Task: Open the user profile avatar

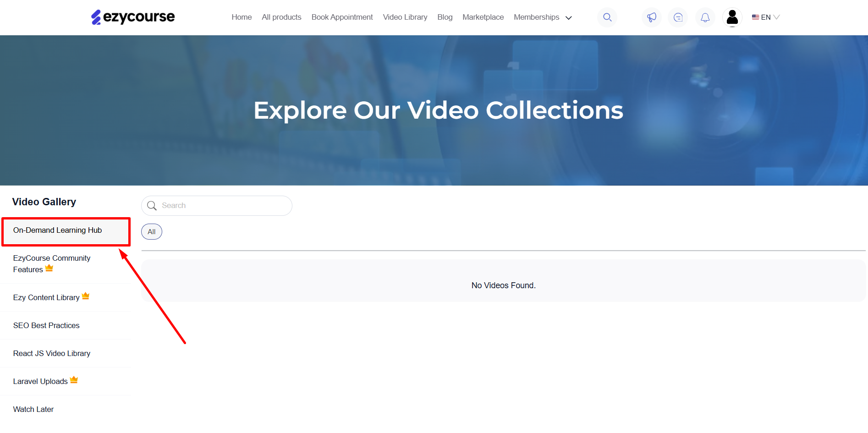Action: (x=732, y=17)
